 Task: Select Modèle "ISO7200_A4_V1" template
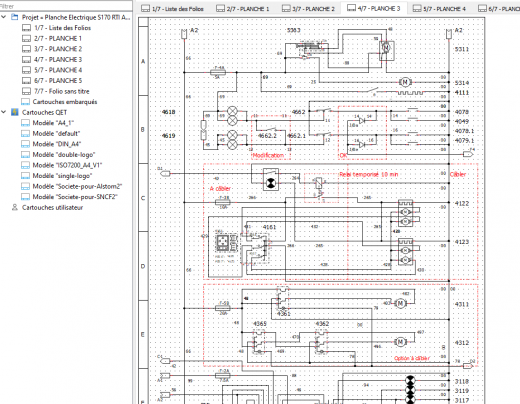pyautogui.click(x=67, y=165)
